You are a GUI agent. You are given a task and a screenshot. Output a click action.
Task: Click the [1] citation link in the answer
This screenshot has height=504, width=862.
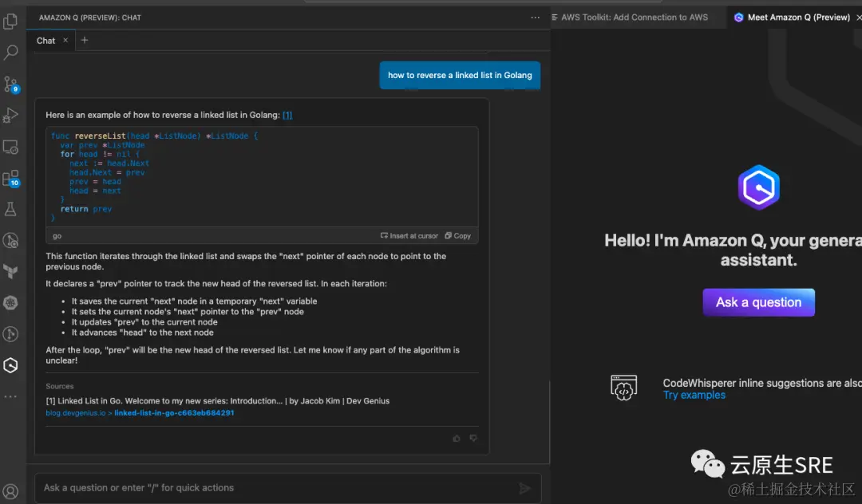click(x=287, y=115)
